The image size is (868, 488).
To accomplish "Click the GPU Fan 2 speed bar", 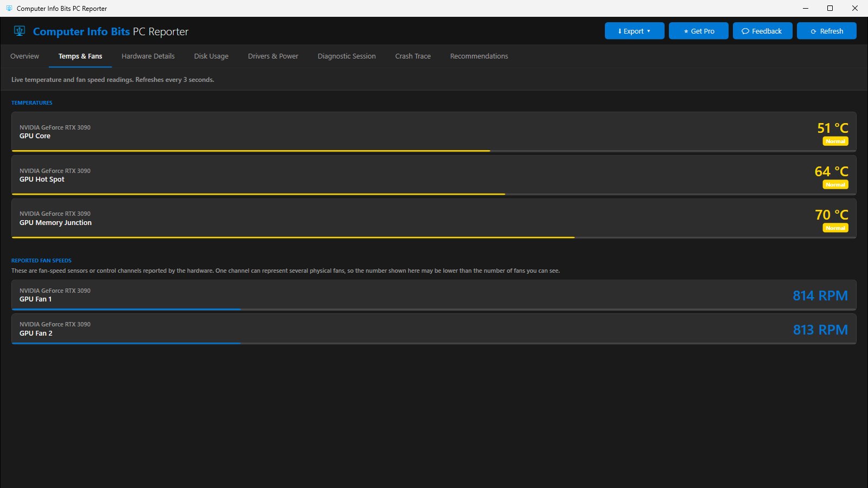I will tap(434, 343).
